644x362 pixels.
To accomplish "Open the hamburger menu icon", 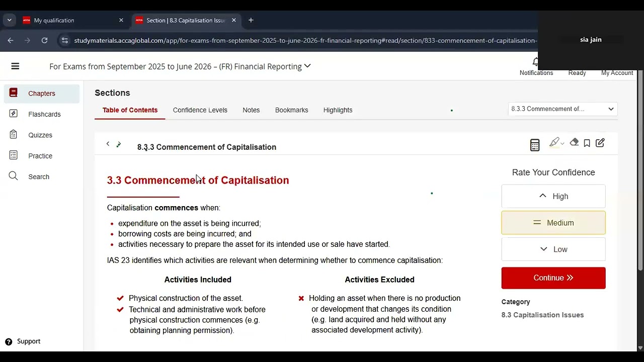I will pyautogui.click(x=15, y=66).
